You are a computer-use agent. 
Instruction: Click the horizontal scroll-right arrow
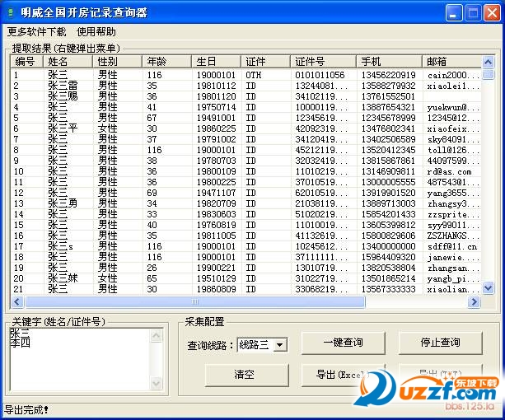(474, 301)
